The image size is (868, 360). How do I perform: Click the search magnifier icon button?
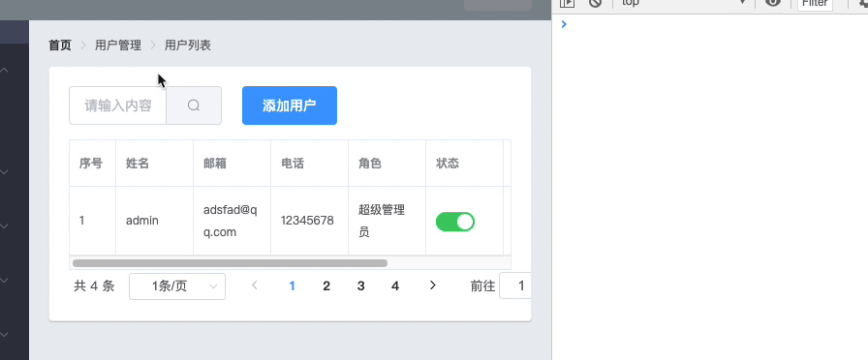coord(193,105)
